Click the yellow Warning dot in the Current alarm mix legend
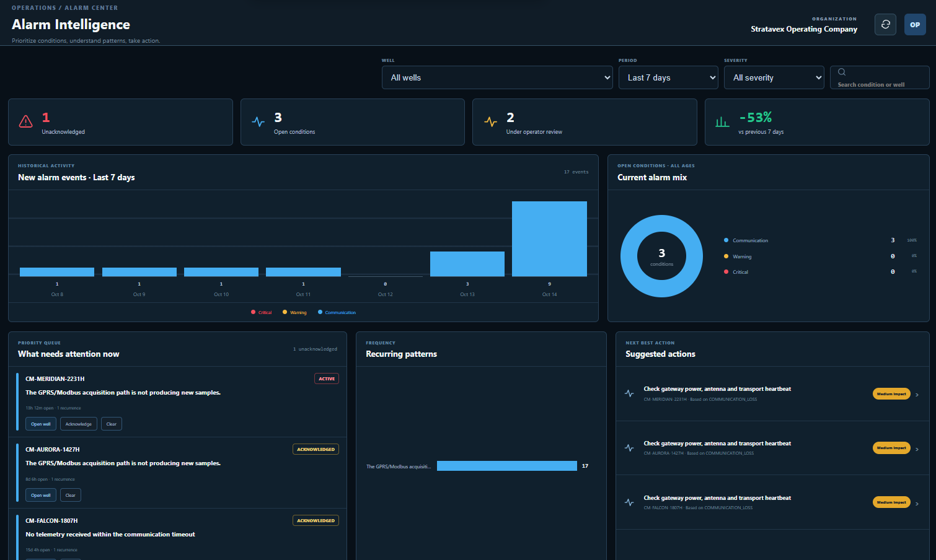Viewport: 936px width, 560px height. 726,256
